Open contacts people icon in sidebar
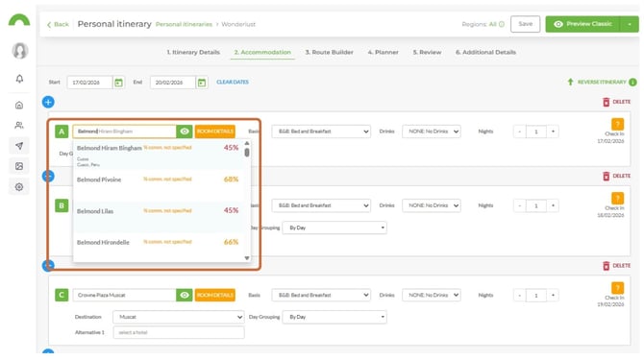Viewport: 644px width, 360px height. click(19, 126)
